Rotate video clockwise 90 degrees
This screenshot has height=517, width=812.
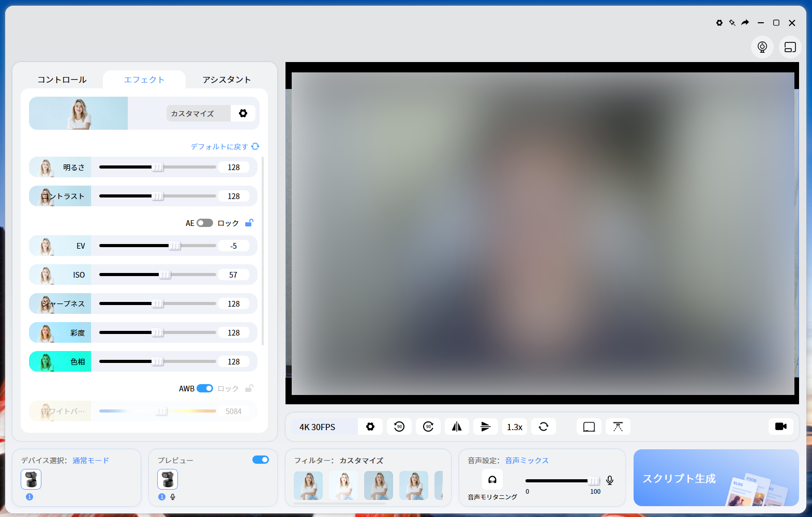428,427
